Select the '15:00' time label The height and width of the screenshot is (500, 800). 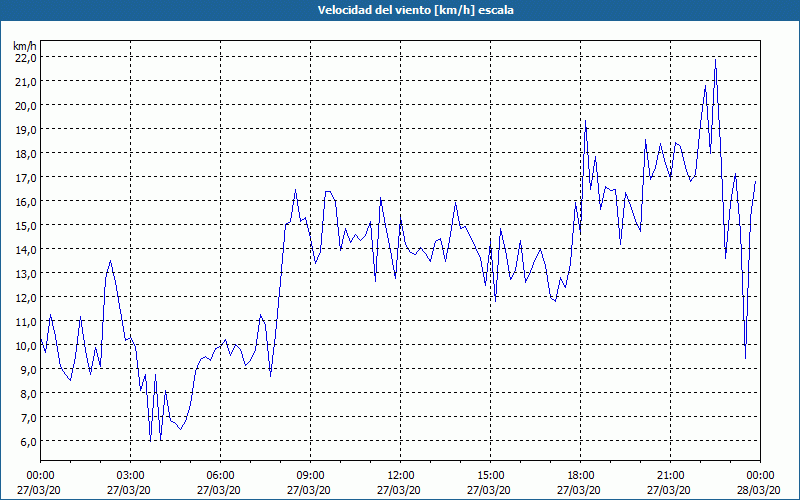pos(490,476)
